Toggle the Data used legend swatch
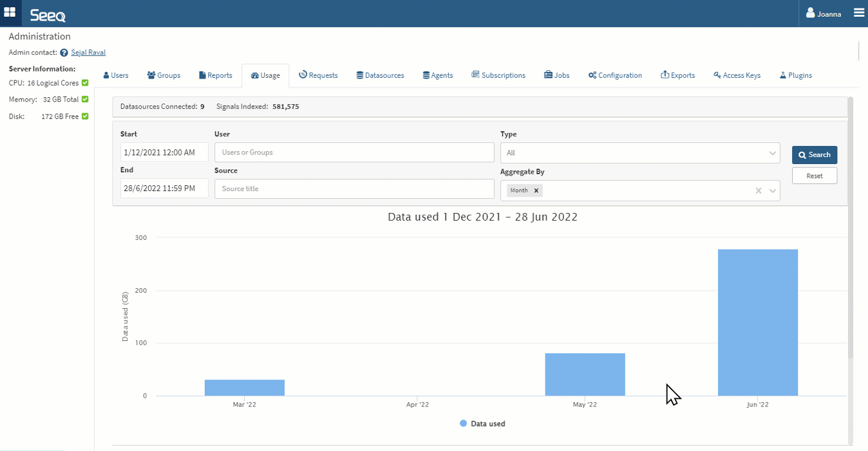Image resolution: width=868 pixels, height=451 pixels. point(463,423)
